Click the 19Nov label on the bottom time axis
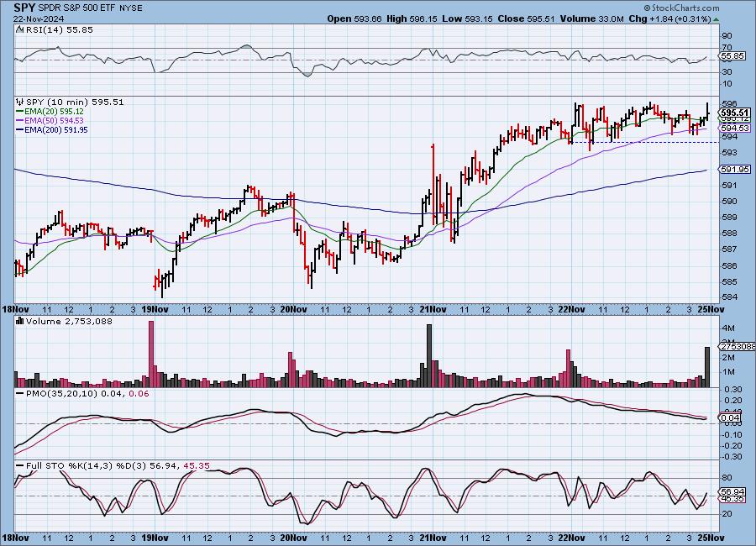Image resolution: width=756 pixels, height=546 pixels. 155,537
